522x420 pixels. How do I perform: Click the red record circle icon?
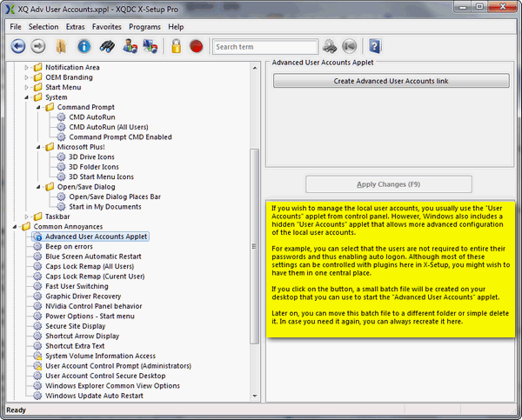click(x=196, y=46)
